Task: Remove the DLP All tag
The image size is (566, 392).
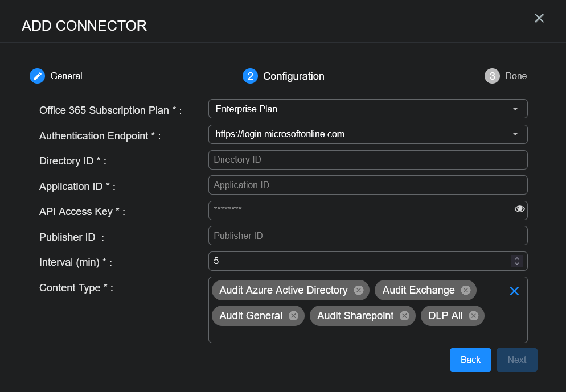Action: coord(473,316)
